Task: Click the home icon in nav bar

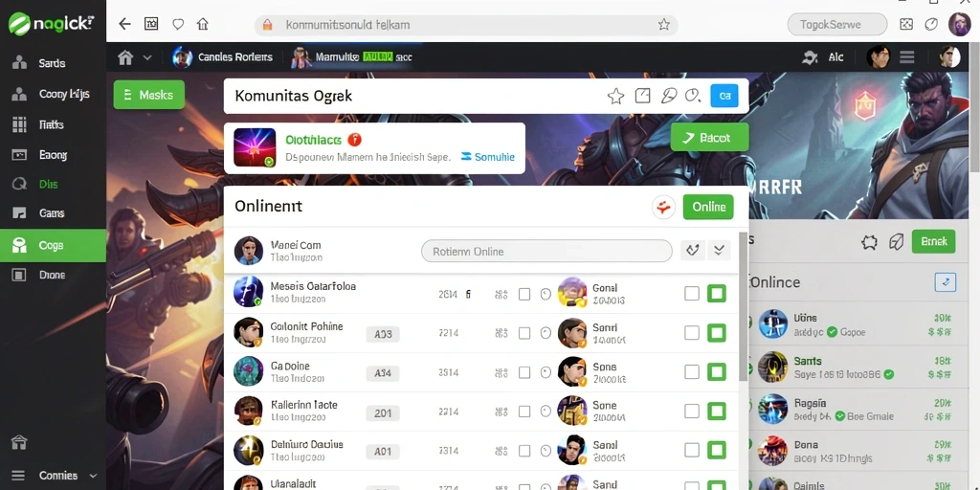Action: coord(125,57)
